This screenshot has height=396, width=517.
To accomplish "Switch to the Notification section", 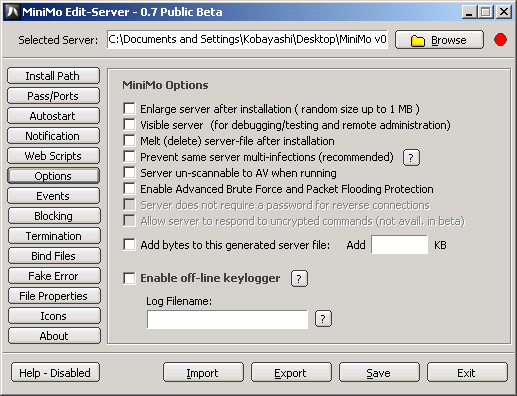I will tap(53, 136).
